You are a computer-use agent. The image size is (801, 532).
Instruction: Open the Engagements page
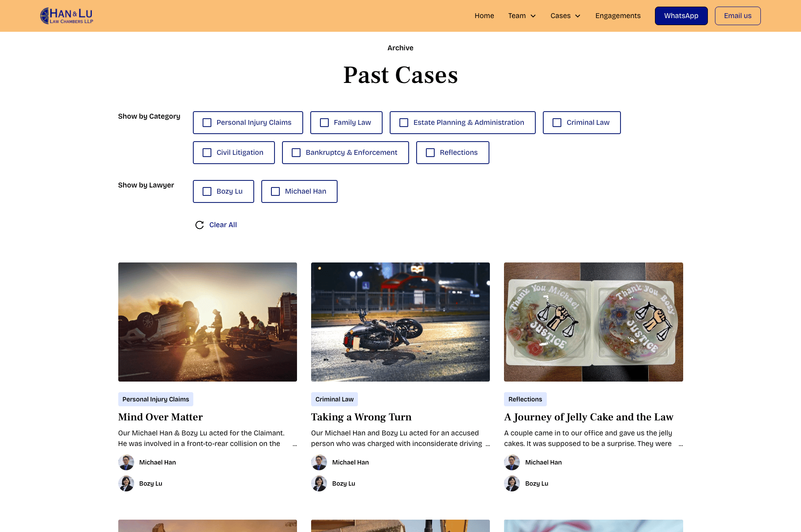pos(618,16)
